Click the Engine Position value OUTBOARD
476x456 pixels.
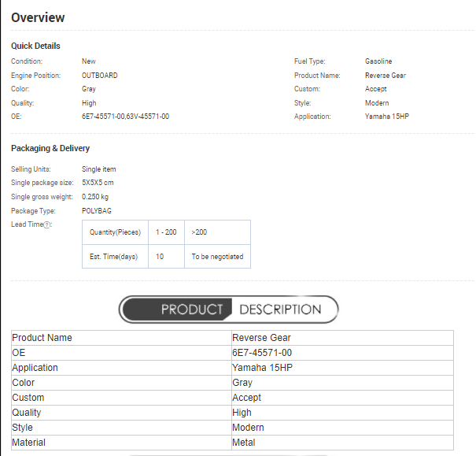pos(100,76)
